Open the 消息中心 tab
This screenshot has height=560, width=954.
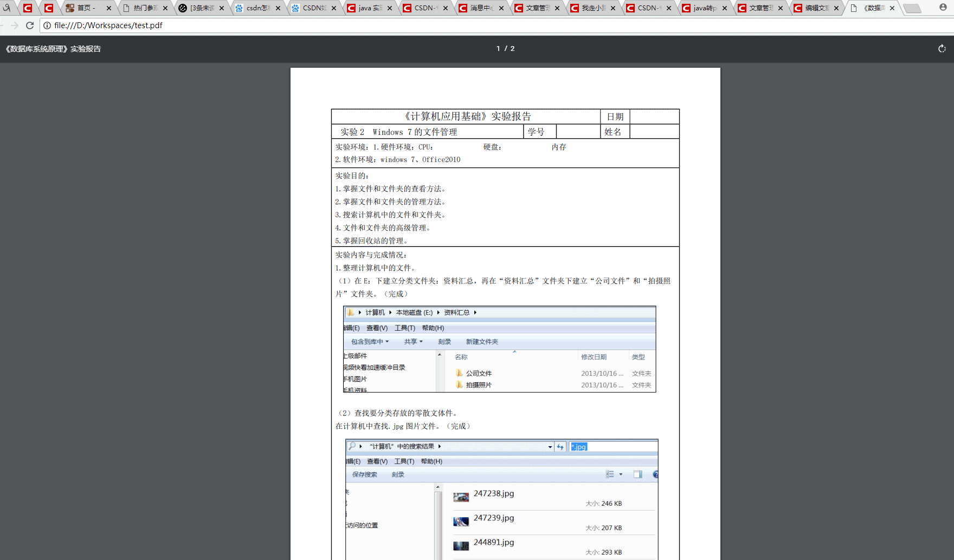pyautogui.click(x=480, y=8)
